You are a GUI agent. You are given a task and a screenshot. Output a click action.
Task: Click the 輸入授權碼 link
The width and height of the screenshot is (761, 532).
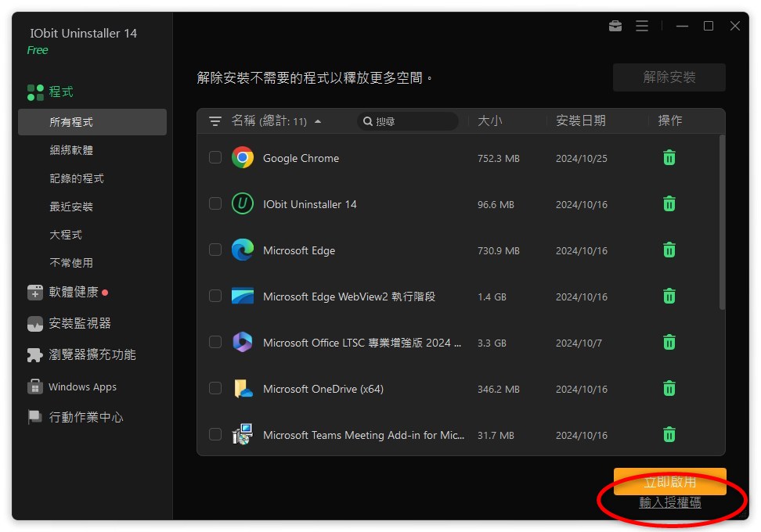click(669, 502)
